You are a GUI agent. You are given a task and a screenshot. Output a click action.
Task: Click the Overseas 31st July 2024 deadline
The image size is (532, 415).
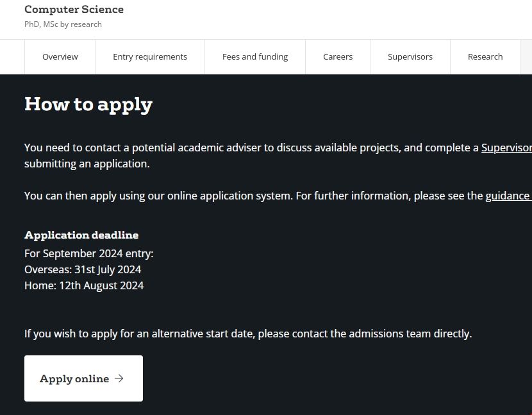click(83, 269)
